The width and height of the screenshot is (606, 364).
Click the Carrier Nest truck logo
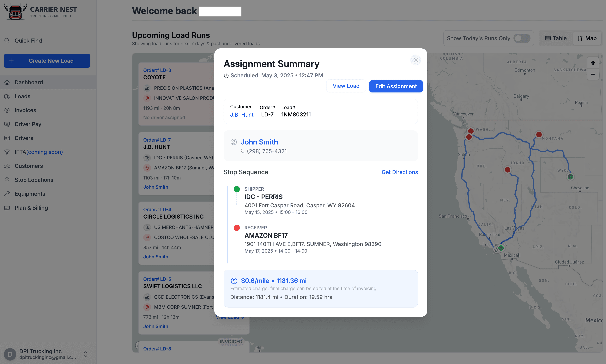pos(15,11)
